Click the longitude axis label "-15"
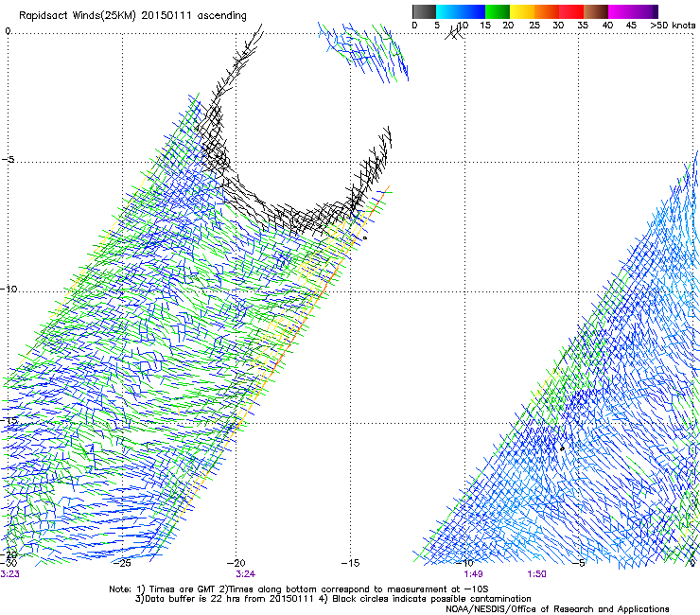This screenshot has width=700, height=615. coord(350,563)
